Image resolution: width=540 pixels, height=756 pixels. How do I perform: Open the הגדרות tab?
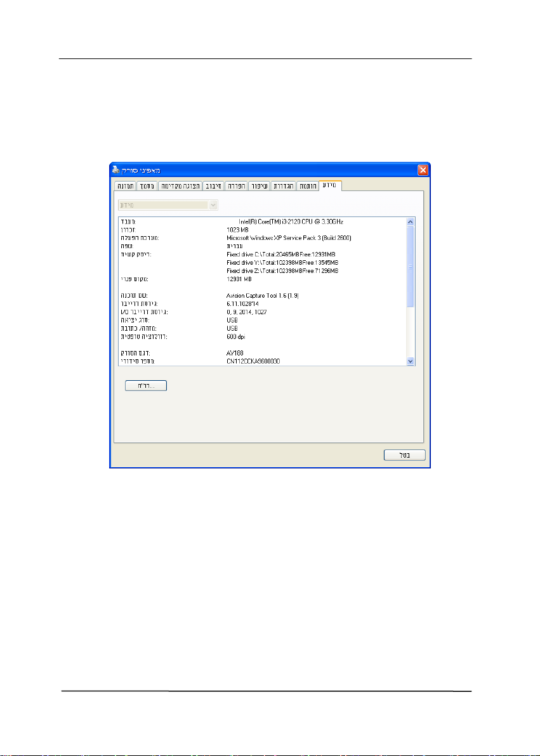(284, 186)
